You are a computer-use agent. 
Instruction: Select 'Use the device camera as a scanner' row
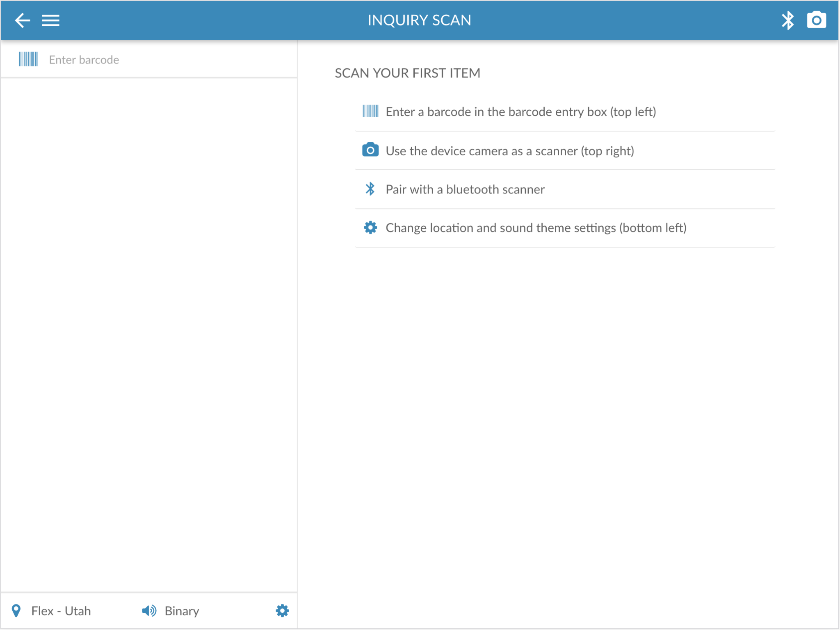click(x=565, y=151)
